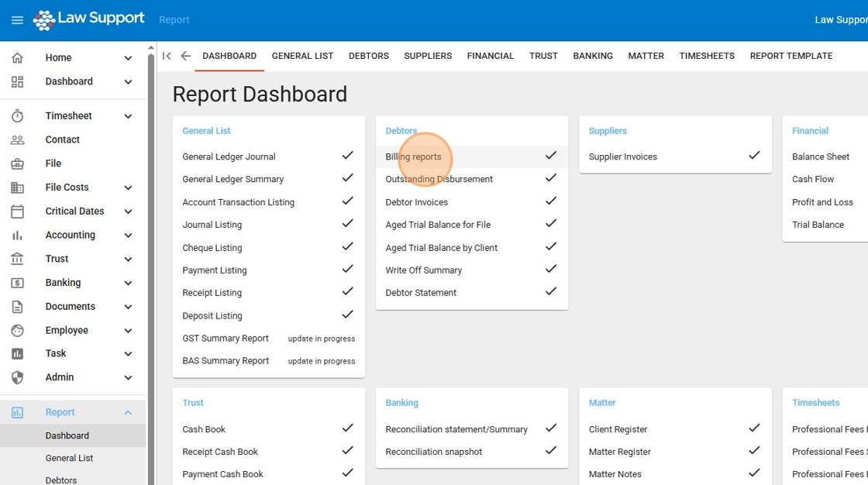Viewport: 868px width, 485px height.
Task: Switch to the TRUST tab
Action: 543,56
